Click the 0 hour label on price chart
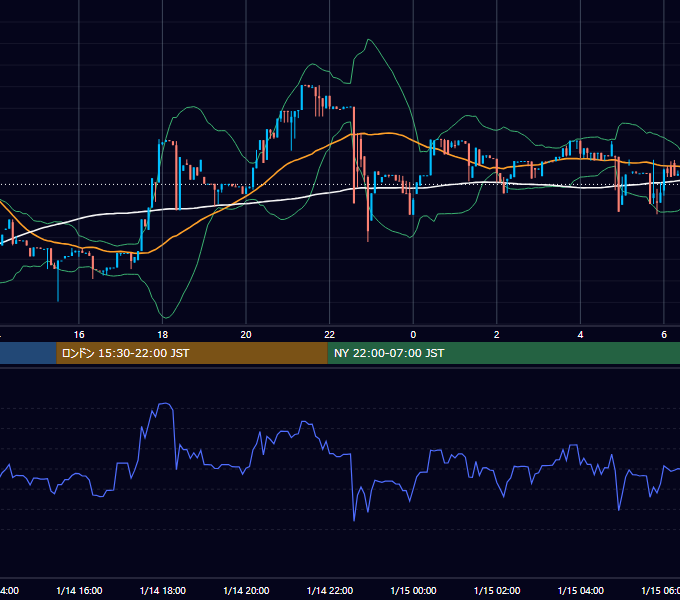 point(413,335)
